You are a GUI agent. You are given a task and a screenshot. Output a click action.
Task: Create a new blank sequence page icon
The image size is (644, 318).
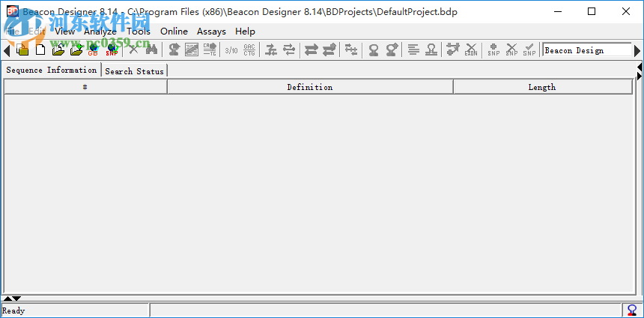(40, 49)
